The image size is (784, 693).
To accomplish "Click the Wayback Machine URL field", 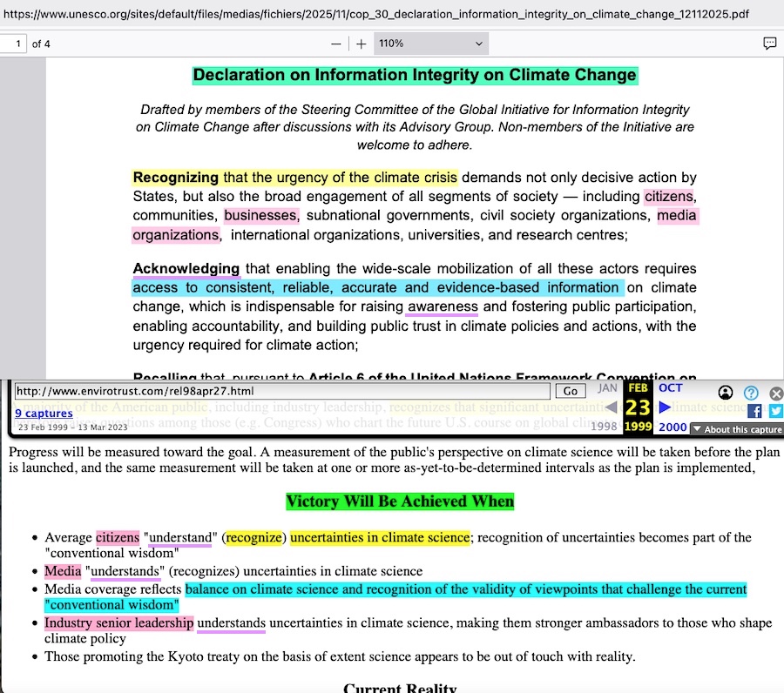I will [x=282, y=392].
